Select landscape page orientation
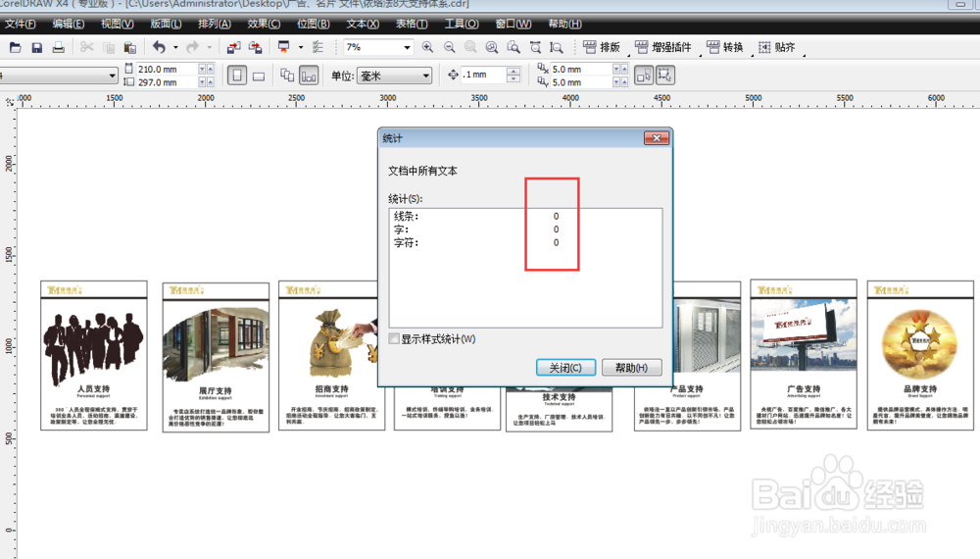This screenshot has height=559, width=980. [x=259, y=76]
